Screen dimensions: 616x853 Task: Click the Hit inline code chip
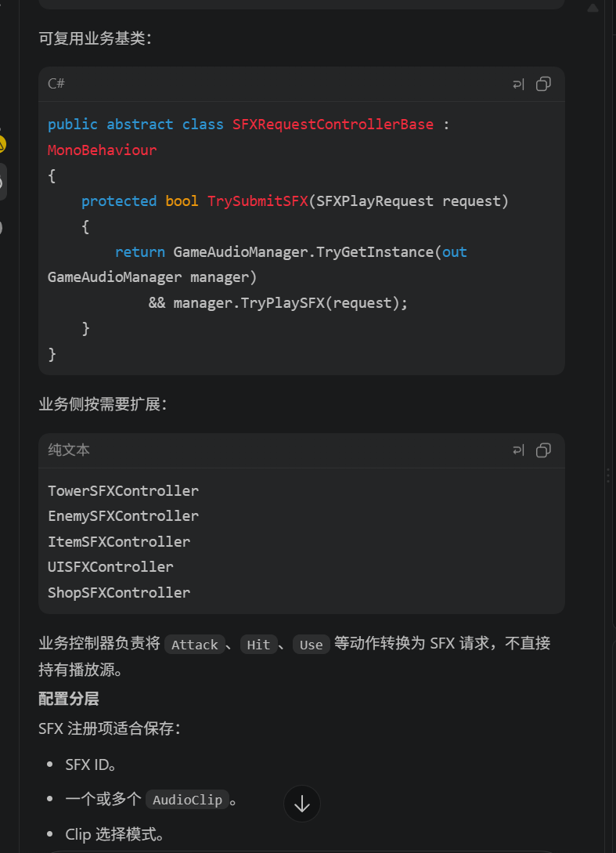pyautogui.click(x=258, y=645)
